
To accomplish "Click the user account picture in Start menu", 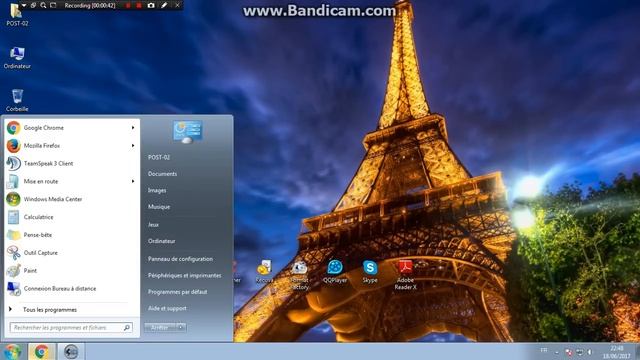I will click(187, 131).
